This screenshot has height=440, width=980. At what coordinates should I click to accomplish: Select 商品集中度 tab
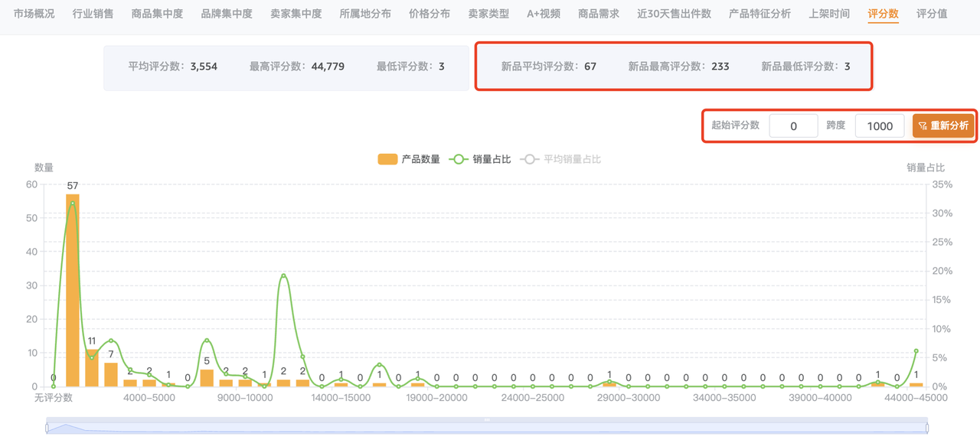coord(157,14)
